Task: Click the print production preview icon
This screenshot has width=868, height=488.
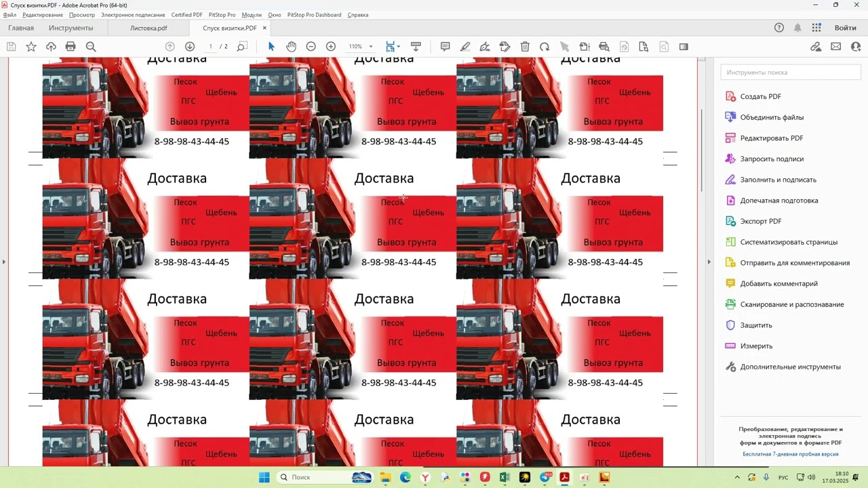Action: tap(604, 47)
